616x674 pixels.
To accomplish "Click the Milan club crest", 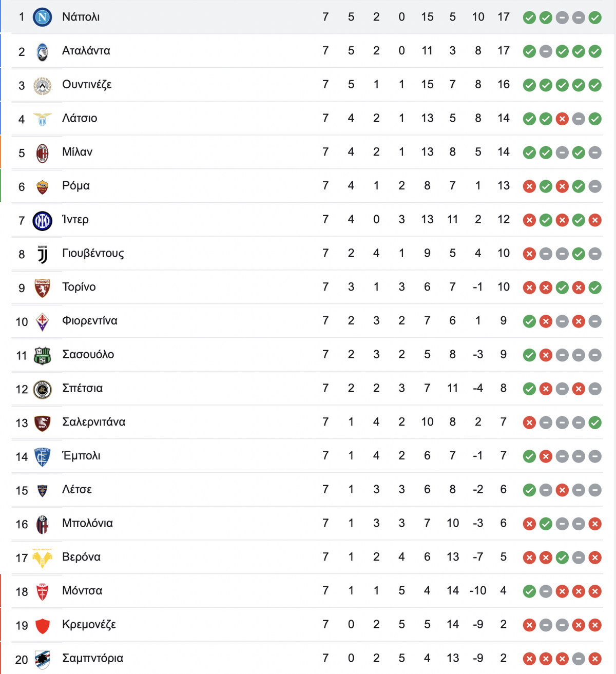I will pos(42,153).
